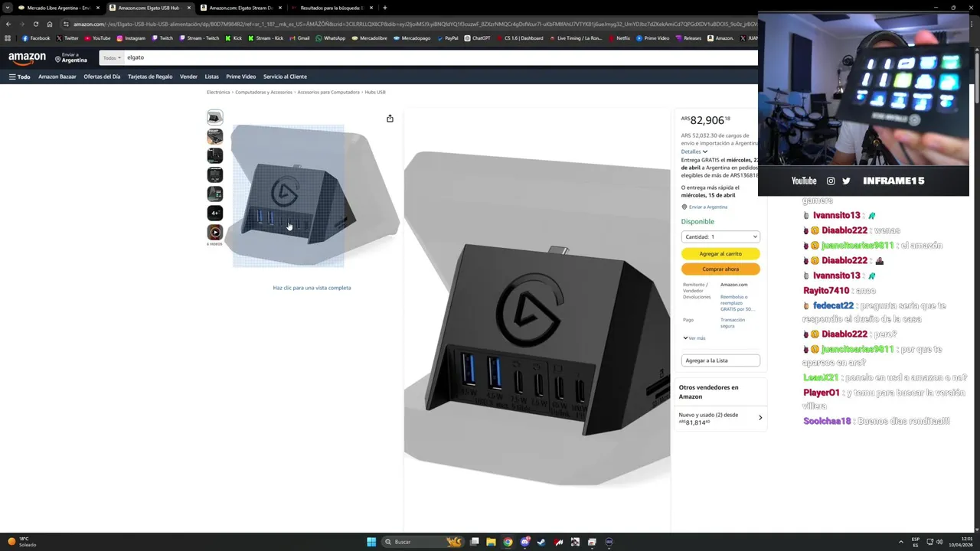The width and height of the screenshot is (980, 551).
Task: Open the Stream - Kick bookmark
Action: point(266,38)
